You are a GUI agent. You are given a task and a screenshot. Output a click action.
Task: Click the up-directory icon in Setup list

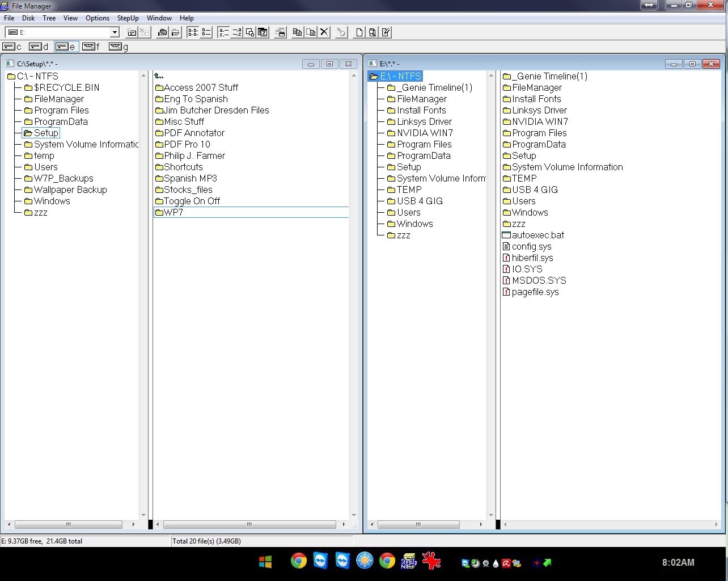tap(159, 76)
